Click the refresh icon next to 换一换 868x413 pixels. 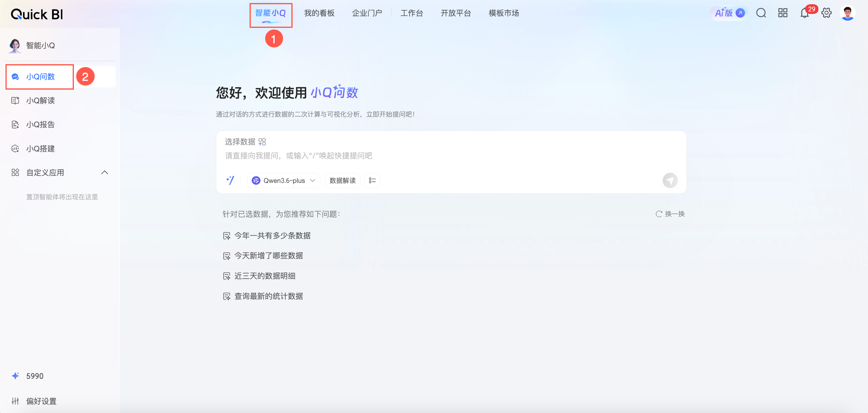[x=659, y=214]
